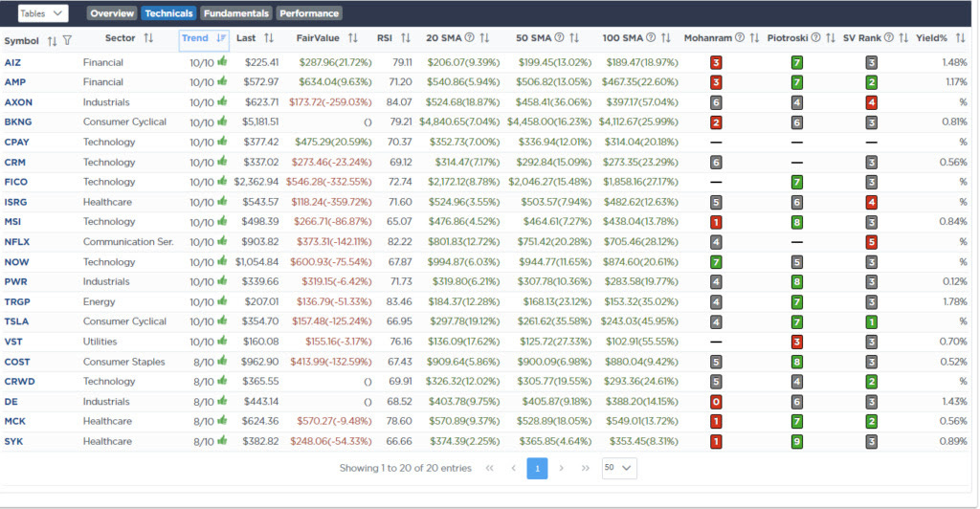Open the Fundamentals tab

pos(235,13)
